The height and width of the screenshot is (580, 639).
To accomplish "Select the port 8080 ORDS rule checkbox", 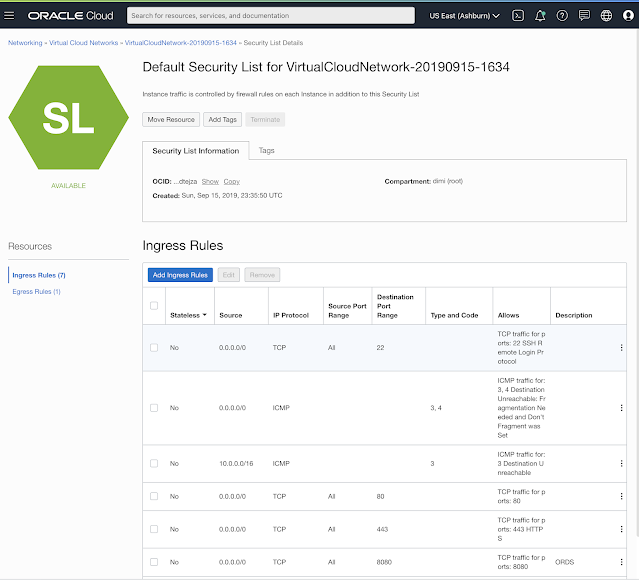I will pos(154,562).
